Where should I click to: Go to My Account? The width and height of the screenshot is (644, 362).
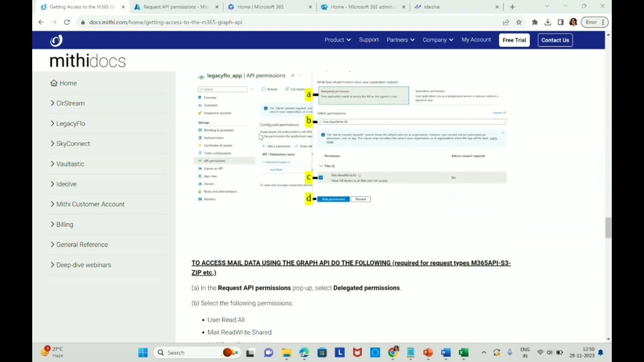(x=476, y=40)
